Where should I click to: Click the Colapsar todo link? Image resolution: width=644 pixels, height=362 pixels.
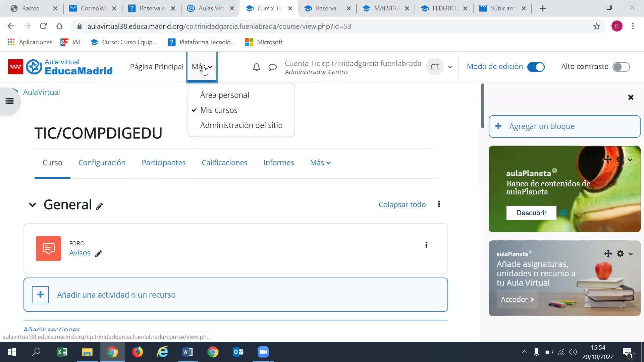(402, 204)
